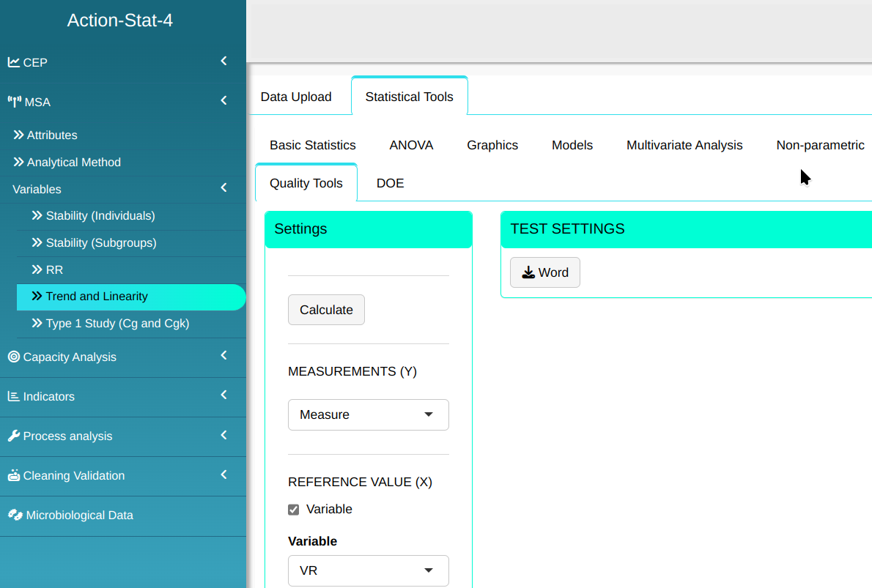Click the Process analysis wrench icon
Image resolution: width=872 pixels, height=588 pixels.
coord(14,436)
